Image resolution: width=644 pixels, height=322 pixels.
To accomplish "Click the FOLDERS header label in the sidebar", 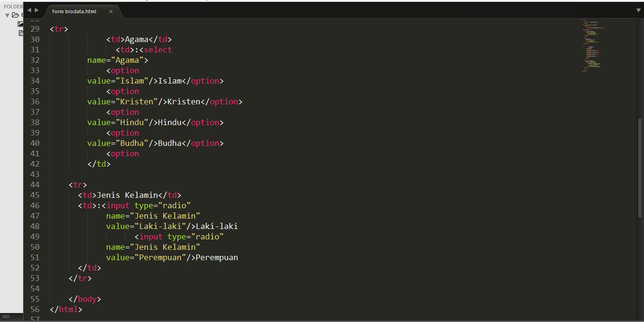I will [x=12, y=6].
